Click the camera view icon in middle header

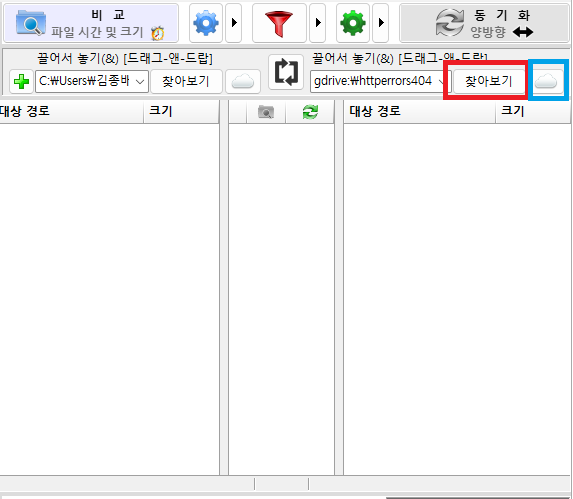click(x=266, y=112)
